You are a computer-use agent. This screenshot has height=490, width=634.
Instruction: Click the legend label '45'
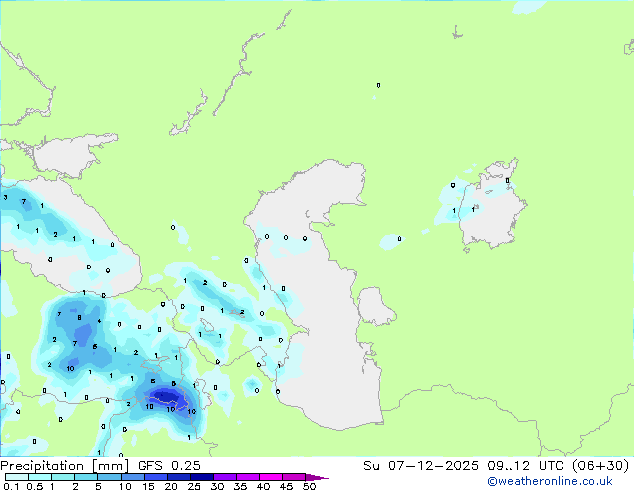[x=286, y=486]
